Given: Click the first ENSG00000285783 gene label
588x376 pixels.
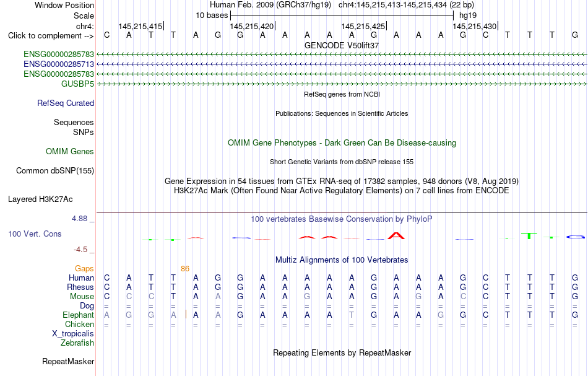Looking at the screenshot, I should coord(59,55).
